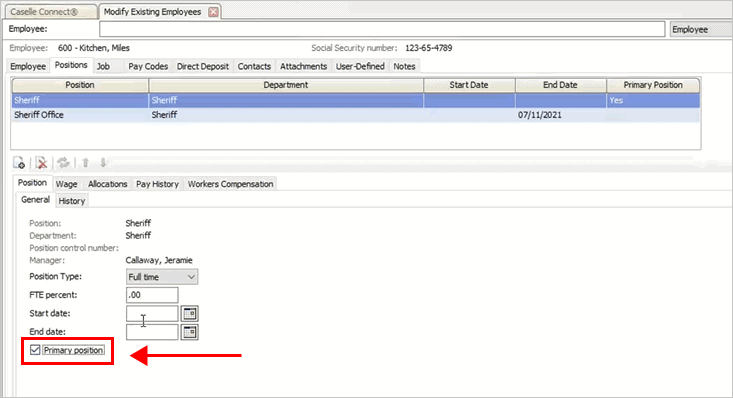The image size is (733, 398).
Task: Select the Position sub-tab
Action: click(32, 183)
